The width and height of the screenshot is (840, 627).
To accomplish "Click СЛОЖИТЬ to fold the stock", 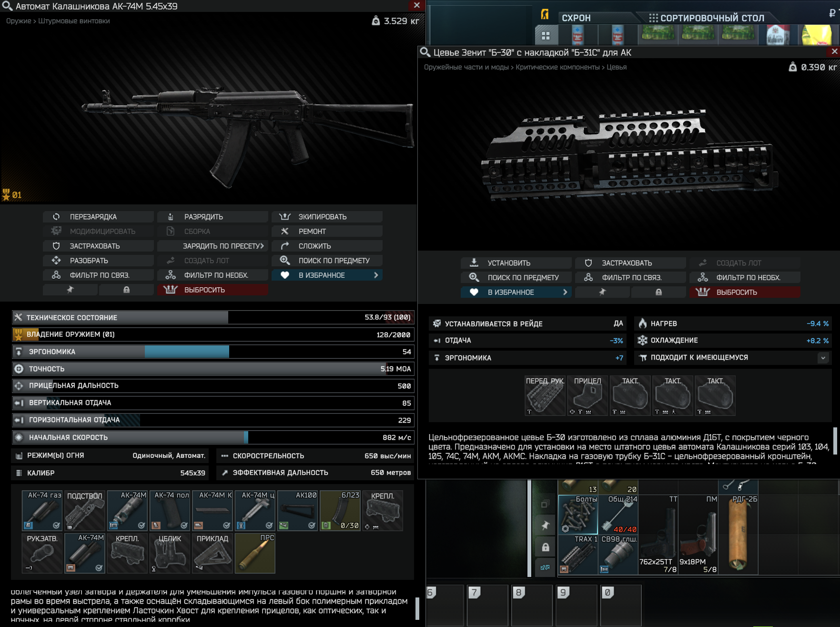I will click(327, 246).
